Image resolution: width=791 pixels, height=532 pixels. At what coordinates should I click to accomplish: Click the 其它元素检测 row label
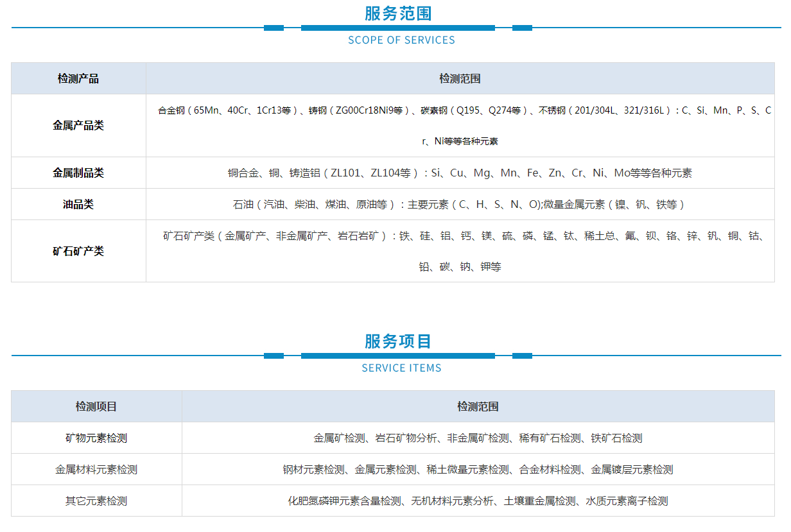pyautogui.click(x=96, y=501)
